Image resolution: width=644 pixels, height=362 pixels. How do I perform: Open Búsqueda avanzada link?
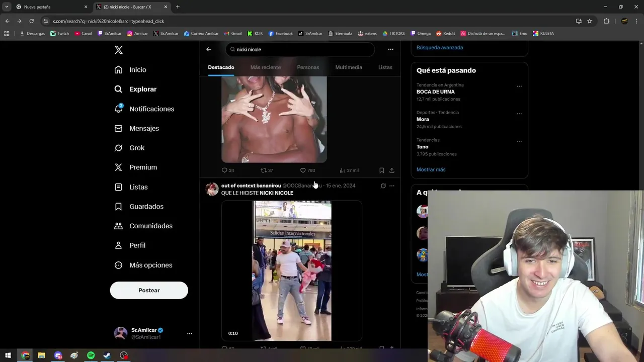click(440, 47)
